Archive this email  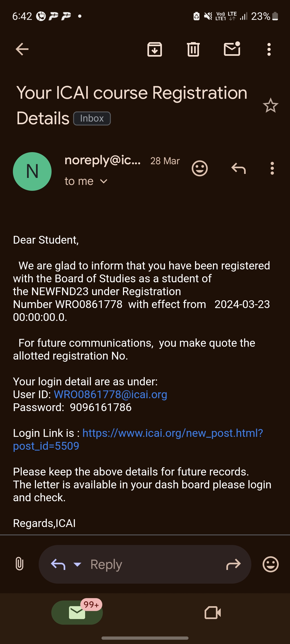pyautogui.click(x=155, y=49)
